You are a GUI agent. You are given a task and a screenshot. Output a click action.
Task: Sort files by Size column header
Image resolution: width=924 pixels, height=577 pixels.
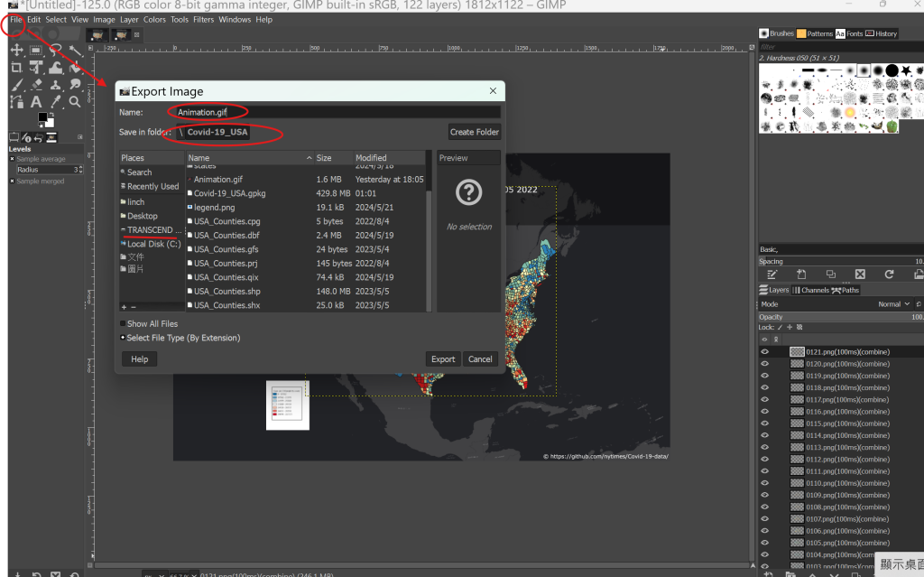click(x=333, y=158)
